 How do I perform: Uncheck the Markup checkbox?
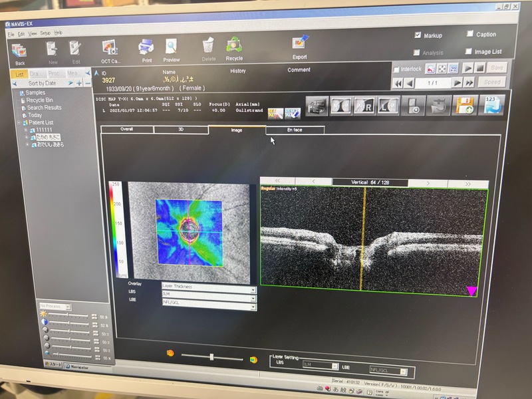(418, 35)
